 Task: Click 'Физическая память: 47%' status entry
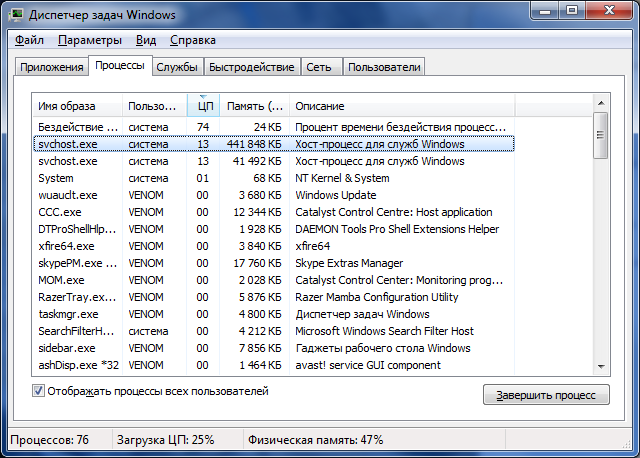click(x=316, y=440)
